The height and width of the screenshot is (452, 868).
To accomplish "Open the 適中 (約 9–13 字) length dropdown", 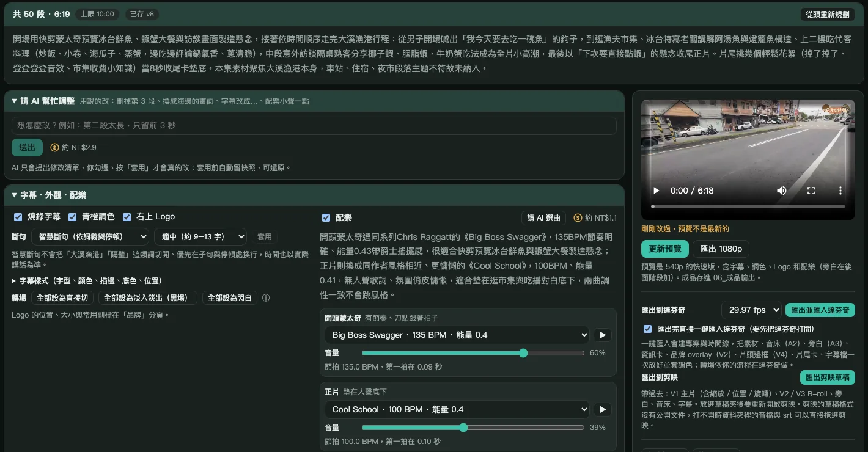I will (x=200, y=236).
